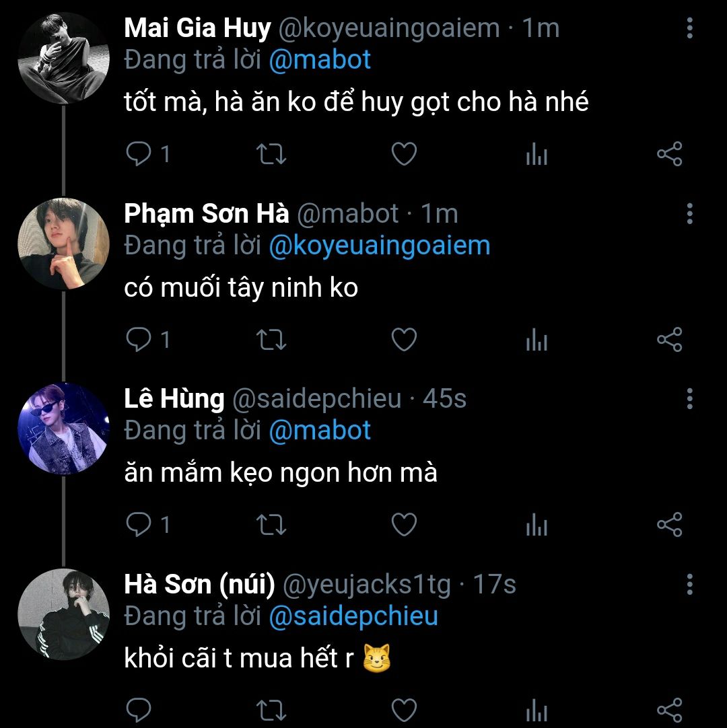Open more options on Lê Hùng's tweet

click(x=689, y=398)
